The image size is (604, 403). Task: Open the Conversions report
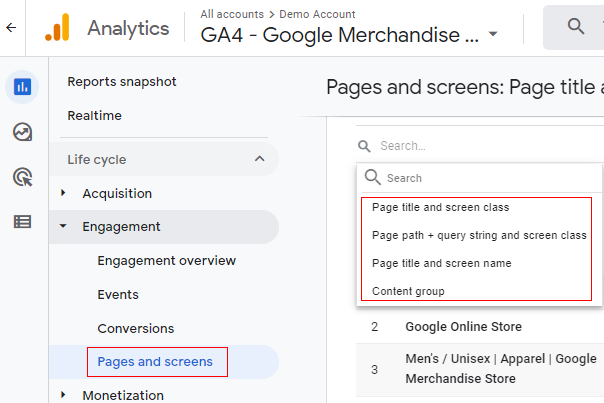coord(136,329)
